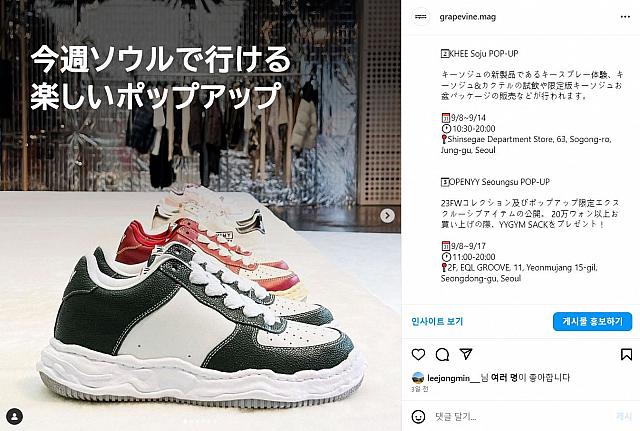This screenshot has width=640, height=431.
Task: Open the three-dot more options menu
Action: (x=625, y=17)
